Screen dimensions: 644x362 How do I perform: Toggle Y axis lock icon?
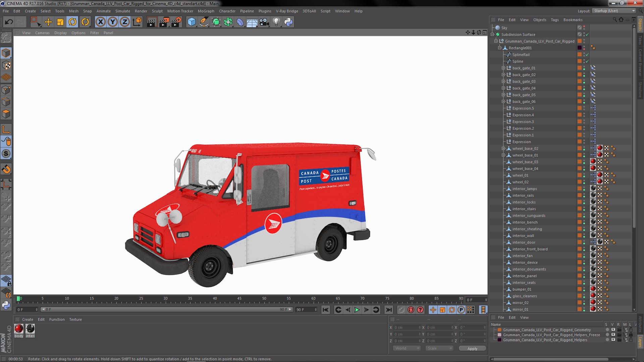tap(113, 22)
